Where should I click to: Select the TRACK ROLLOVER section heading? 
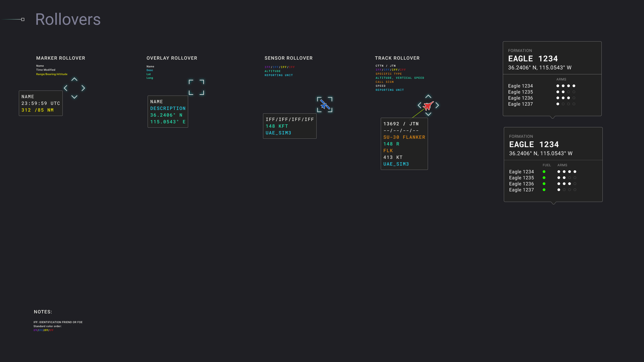397,58
